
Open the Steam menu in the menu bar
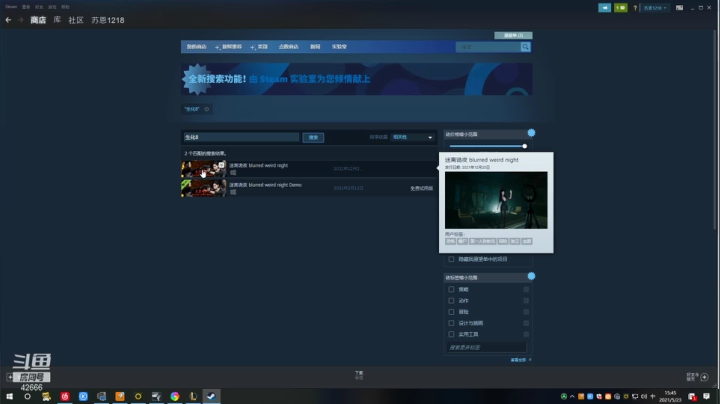point(11,7)
